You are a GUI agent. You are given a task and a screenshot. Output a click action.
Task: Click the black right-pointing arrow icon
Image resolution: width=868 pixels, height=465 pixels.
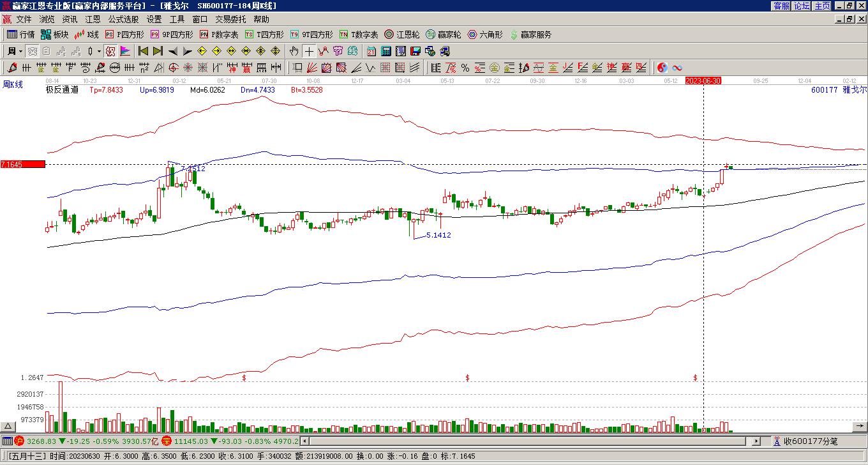[187, 51]
